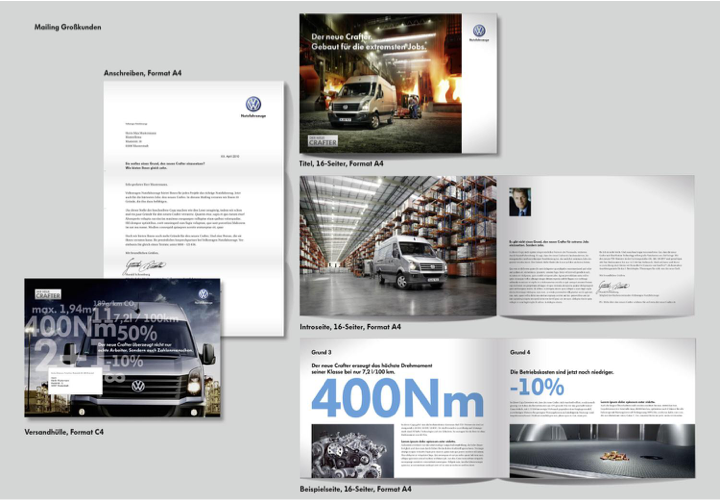Click the Crafter badge on the envelope
The height and width of the screenshot is (500, 720).
point(48,294)
